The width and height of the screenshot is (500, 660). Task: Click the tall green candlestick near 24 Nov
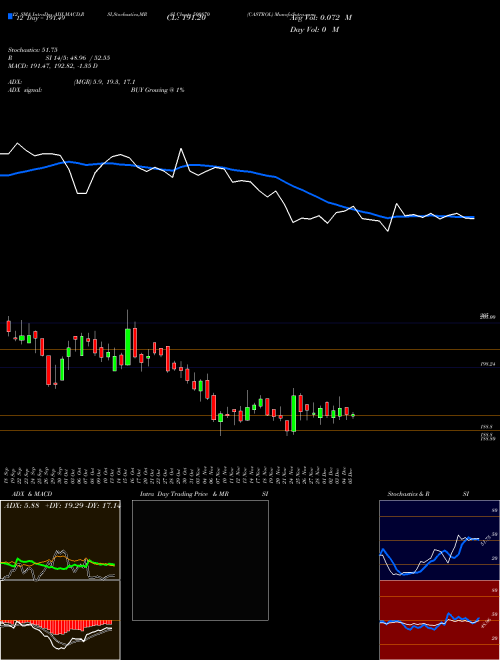point(293,412)
